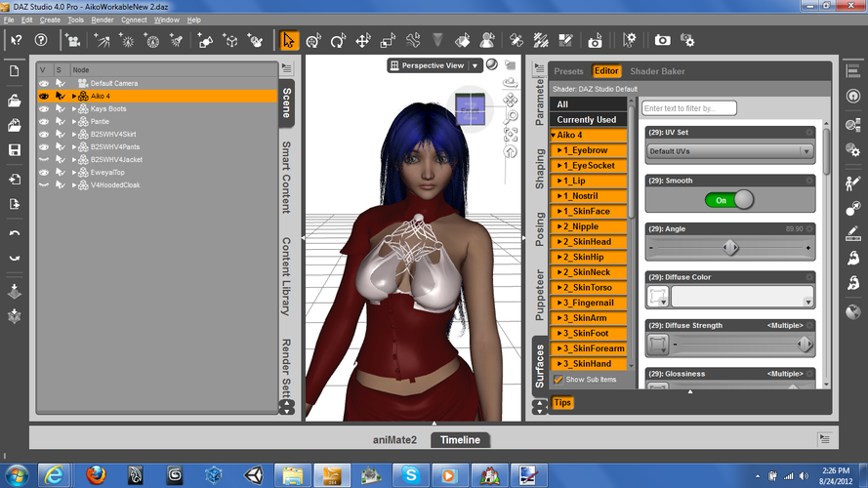The height and width of the screenshot is (488, 868).
Task: Expand the 1_Eyebrow surface entry
Action: [559, 150]
